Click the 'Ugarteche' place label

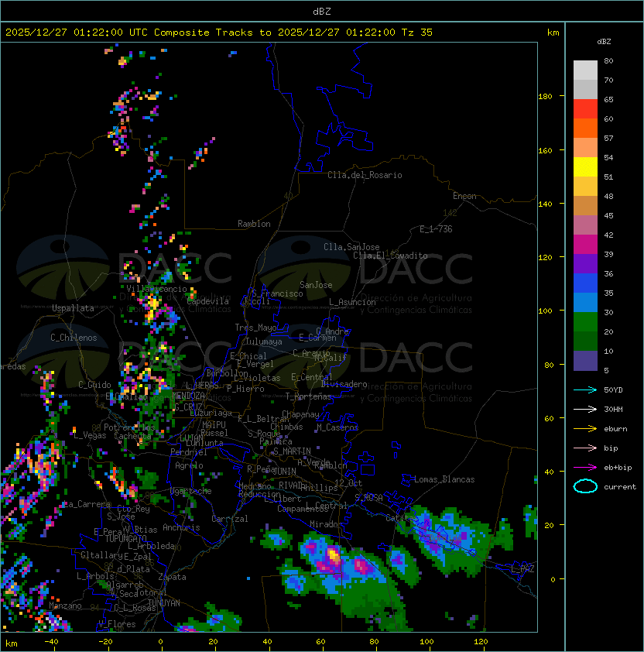[191, 491]
